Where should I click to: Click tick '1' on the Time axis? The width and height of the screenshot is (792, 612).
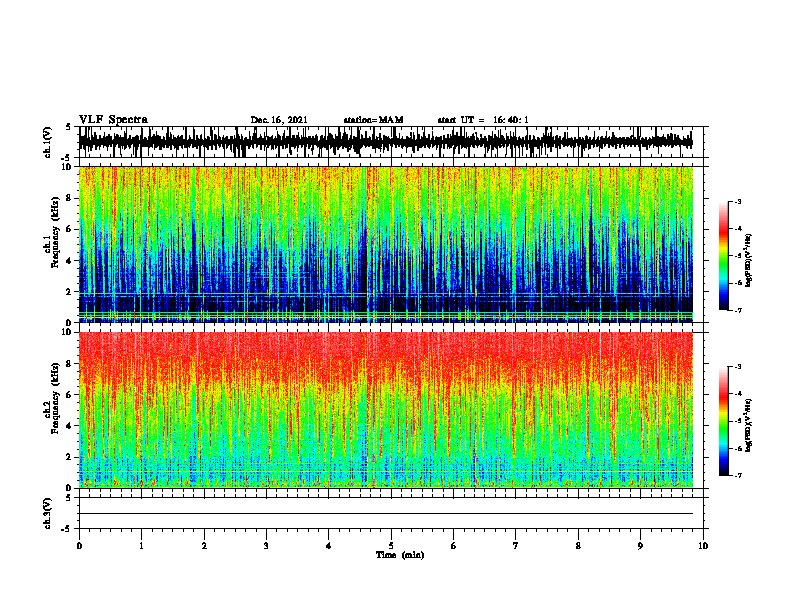[141, 546]
